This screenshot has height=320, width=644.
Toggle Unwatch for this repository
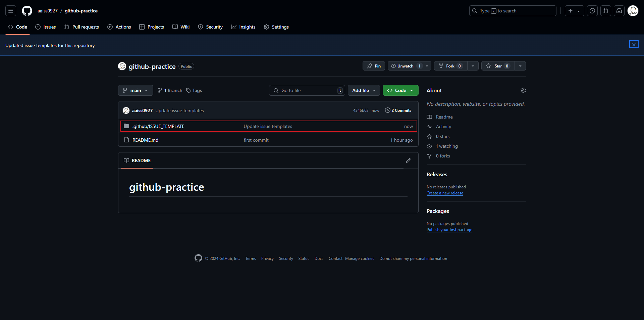click(405, 66)
